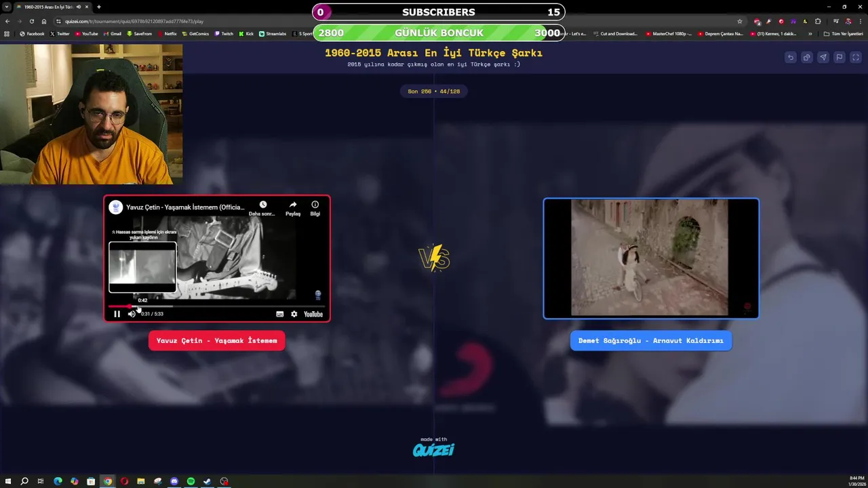Open the Netflix bookmark
868x488 pixels.
point(167,33)
